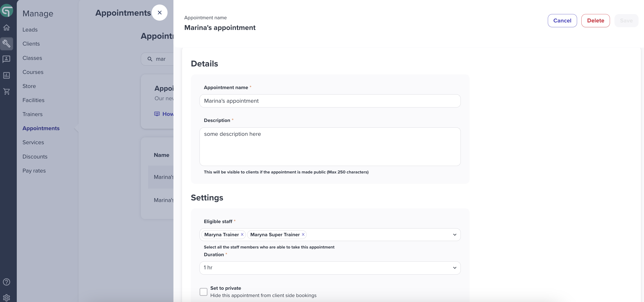Image resolution: width=644 pixels, height=302 pixels.
Task: Remove Maryna Trainer from eligible staff
Action: pos(242,234)
